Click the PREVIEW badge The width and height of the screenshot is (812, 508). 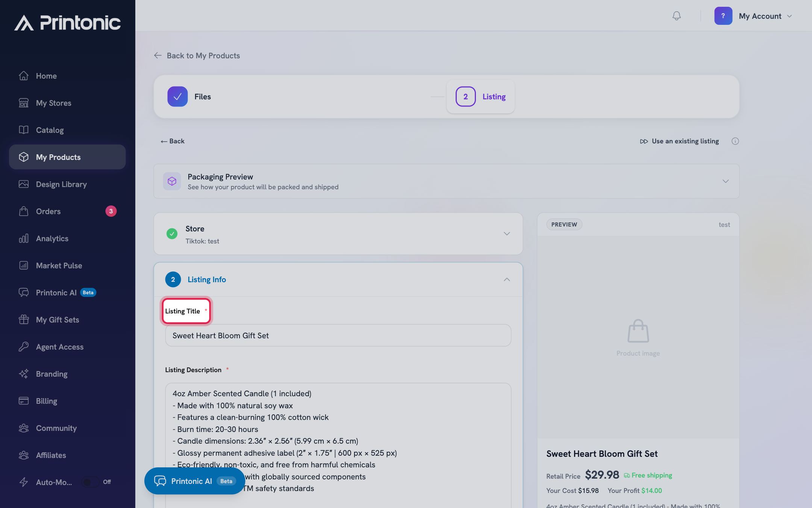(x=564, y=225)
